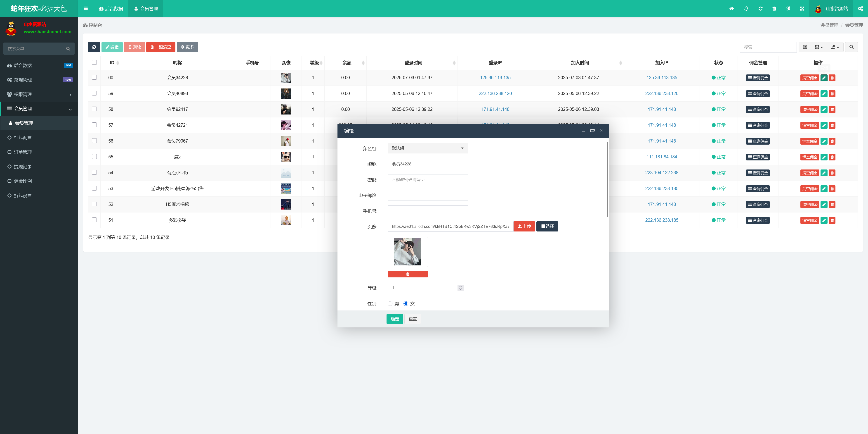This screenshot has width=868, height=434.
Task: Click the fullscreen toggle icon in header
Action: [x=802, y=9]
